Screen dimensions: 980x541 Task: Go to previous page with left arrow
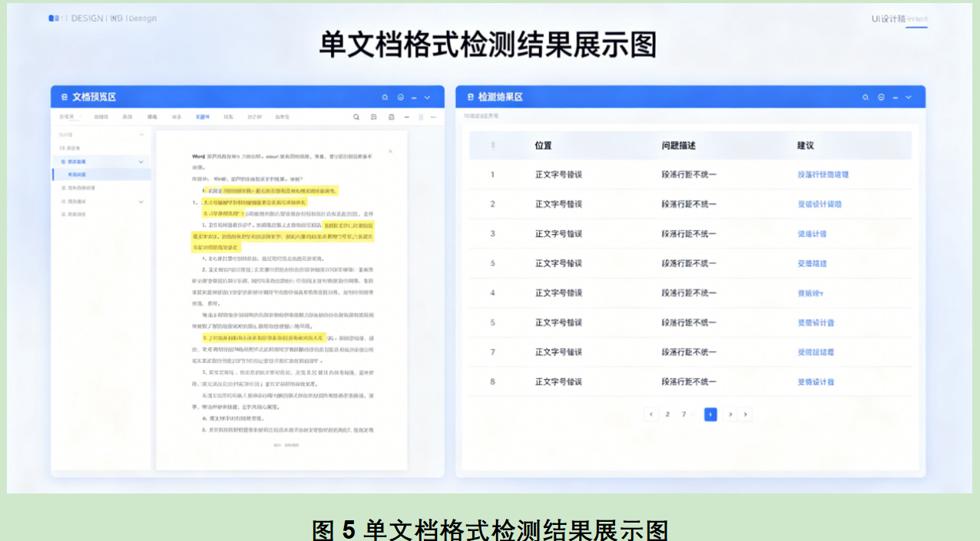click(651, 414)
